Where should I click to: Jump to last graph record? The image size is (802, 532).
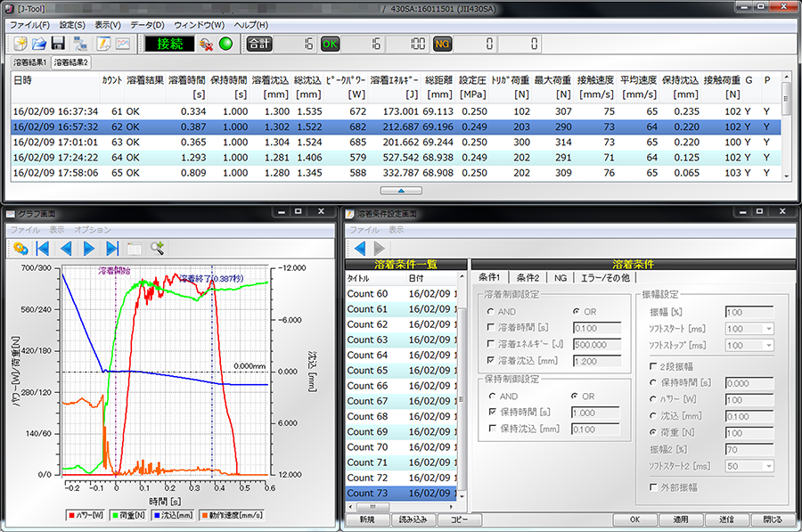click(x=112, y=249)
